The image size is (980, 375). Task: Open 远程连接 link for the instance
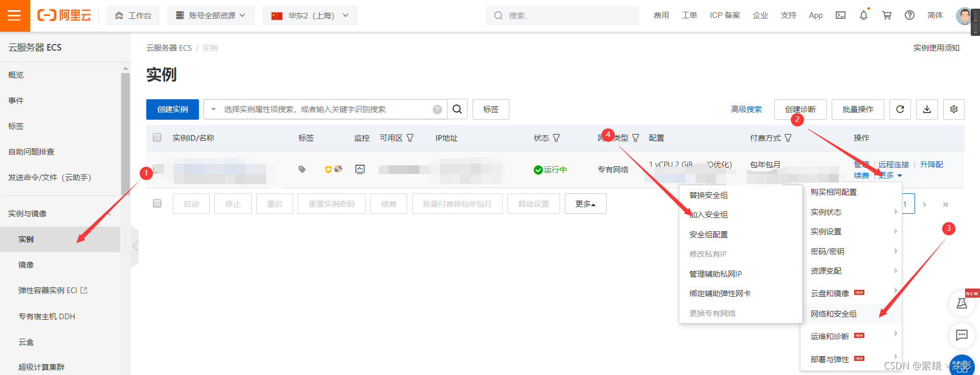point(894,164)
